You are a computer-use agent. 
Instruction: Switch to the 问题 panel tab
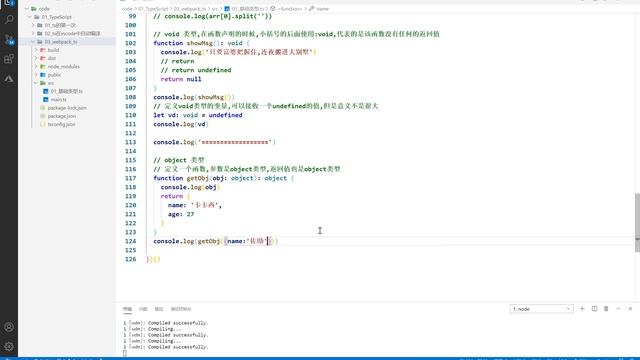pyautogui.click(x=143, y=309)
